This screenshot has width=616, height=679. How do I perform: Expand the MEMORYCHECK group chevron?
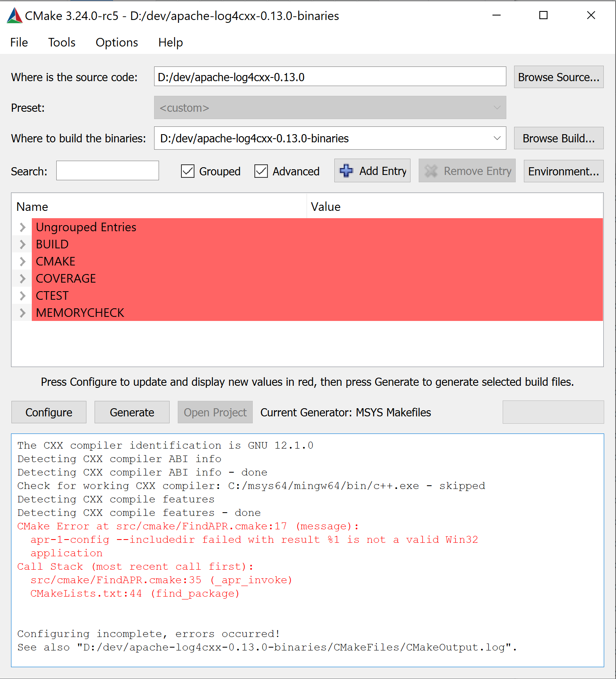[23, 313]
